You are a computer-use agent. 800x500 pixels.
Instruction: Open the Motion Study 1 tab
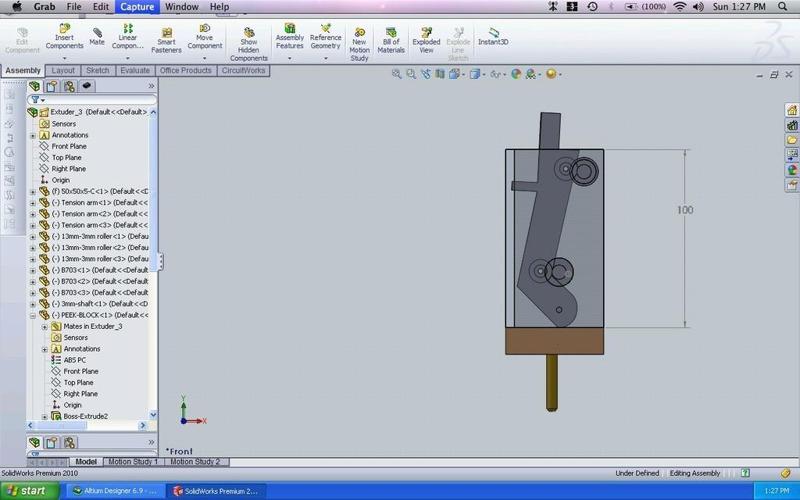pyautogui.click(x=134, y=462)
